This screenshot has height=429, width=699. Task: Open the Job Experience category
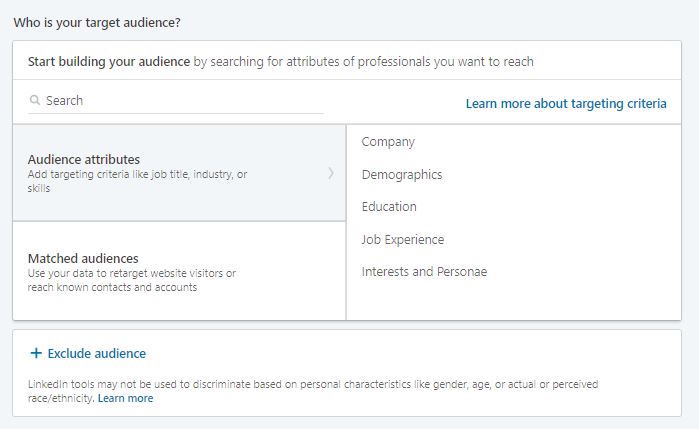click(x=403, y=239)
